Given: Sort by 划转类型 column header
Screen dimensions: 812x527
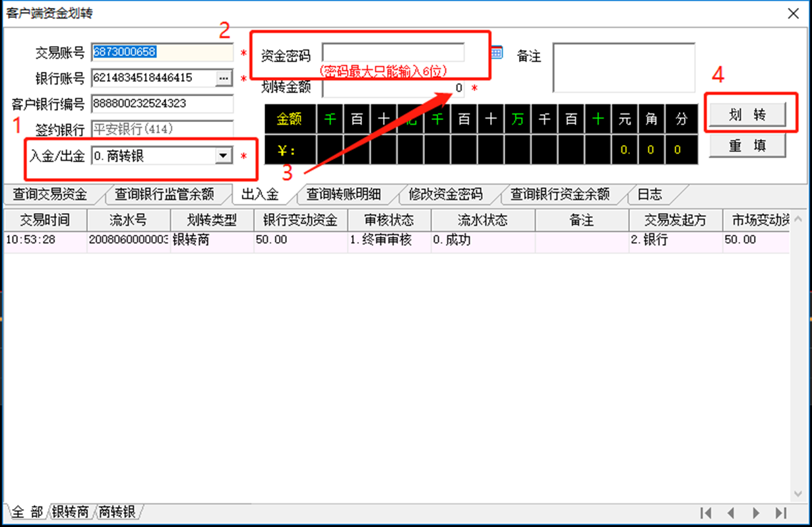Looking at the screenshot, I should pos(212,220).
